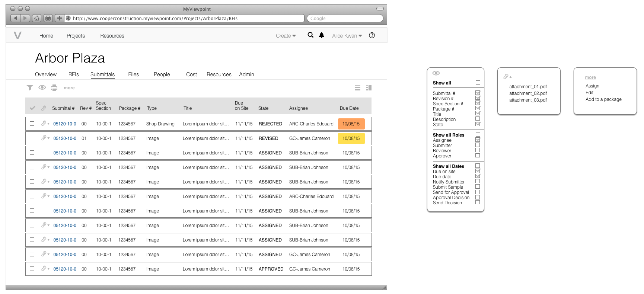This screenshot has width=644, height=294.
Task: Click the Viewpoint V logo
Action: [x=17, y=35]
